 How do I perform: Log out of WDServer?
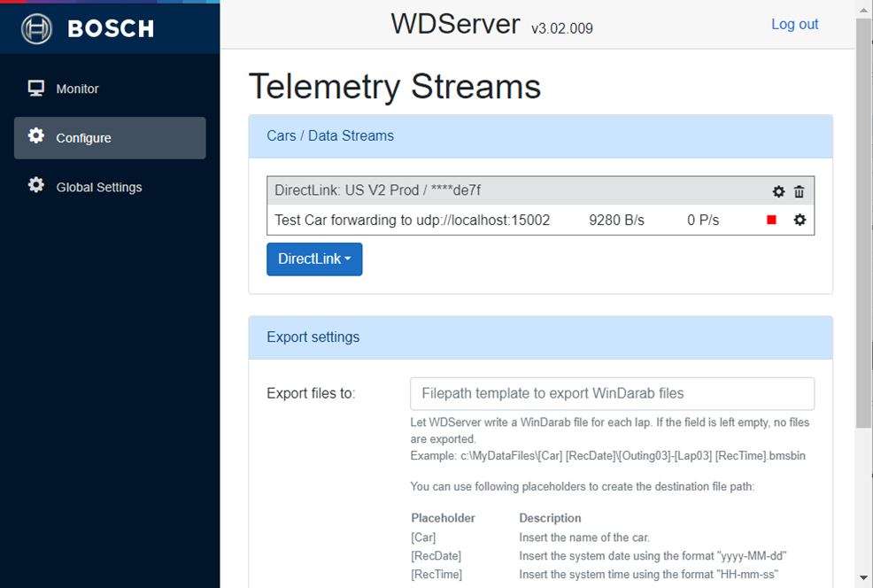tap(794, 24)
